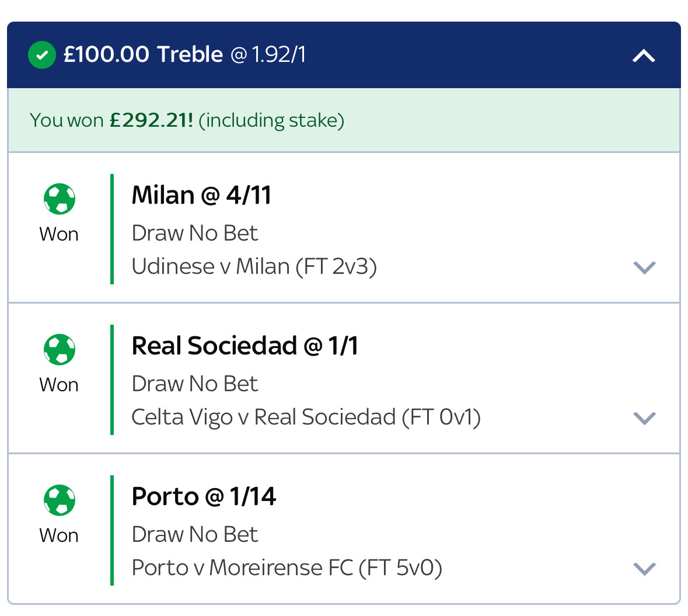Viewport: 688px width, 616px height.
Task: Click Porto v Moreirense FC (FT 5v0) text
Action: (x=287, y=568)
